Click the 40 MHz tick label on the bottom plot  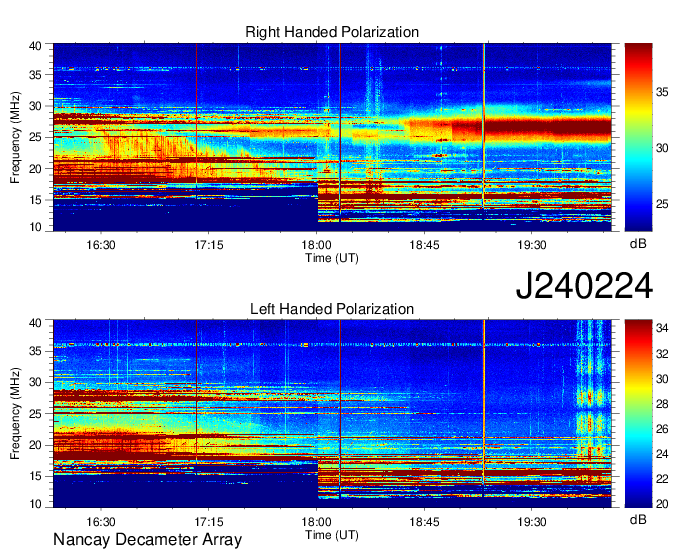point(36,323)
